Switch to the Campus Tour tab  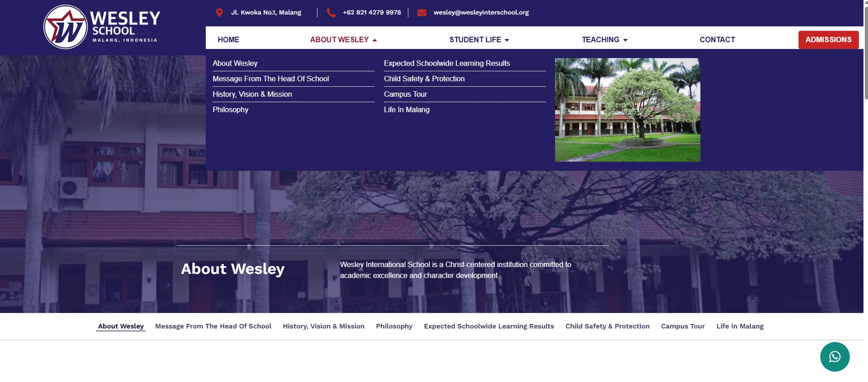pos(683,326)
